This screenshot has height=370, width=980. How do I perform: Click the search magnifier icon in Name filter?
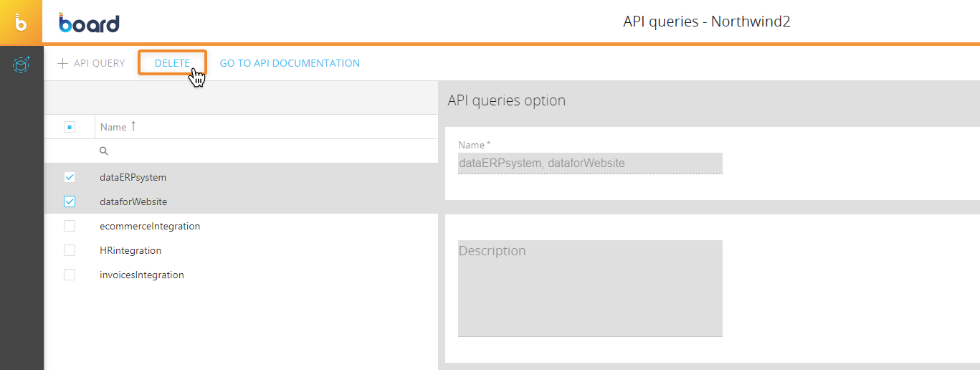103,151
